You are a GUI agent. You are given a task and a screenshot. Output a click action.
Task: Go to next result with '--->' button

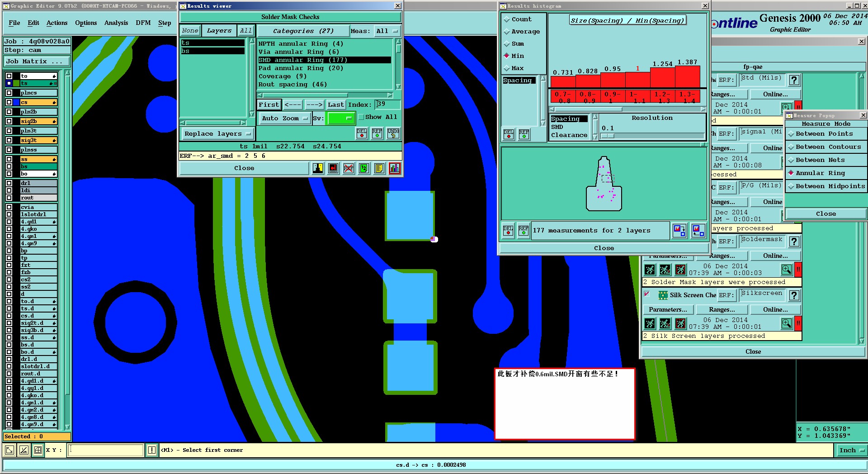pos(314,105)
